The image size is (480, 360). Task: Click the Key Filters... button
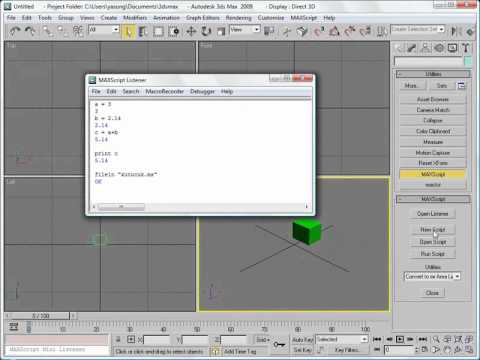coord(347,350)
